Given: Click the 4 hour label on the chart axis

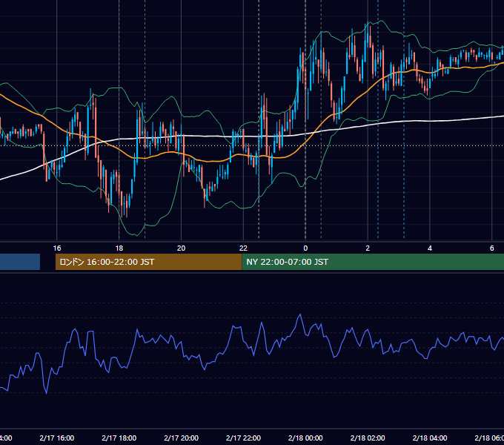Looking at the screenshot, I should click(430, 248).
